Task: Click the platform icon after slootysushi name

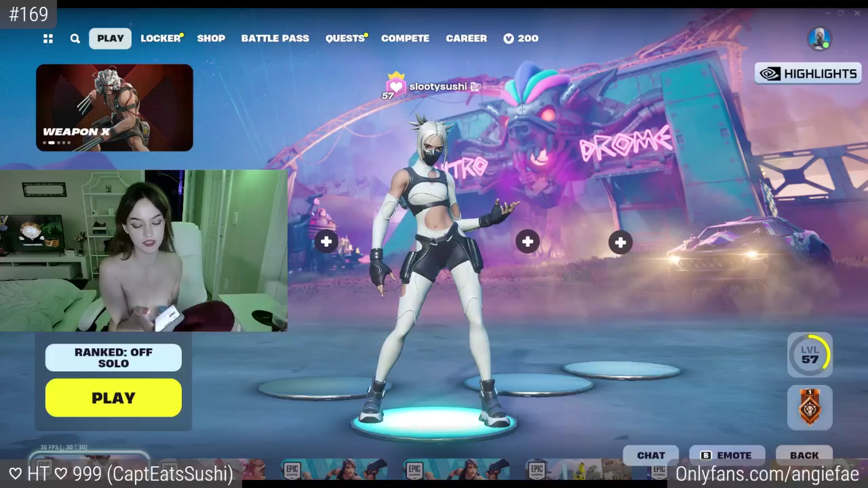Action: pyautogui.click(x=475, y=87)
